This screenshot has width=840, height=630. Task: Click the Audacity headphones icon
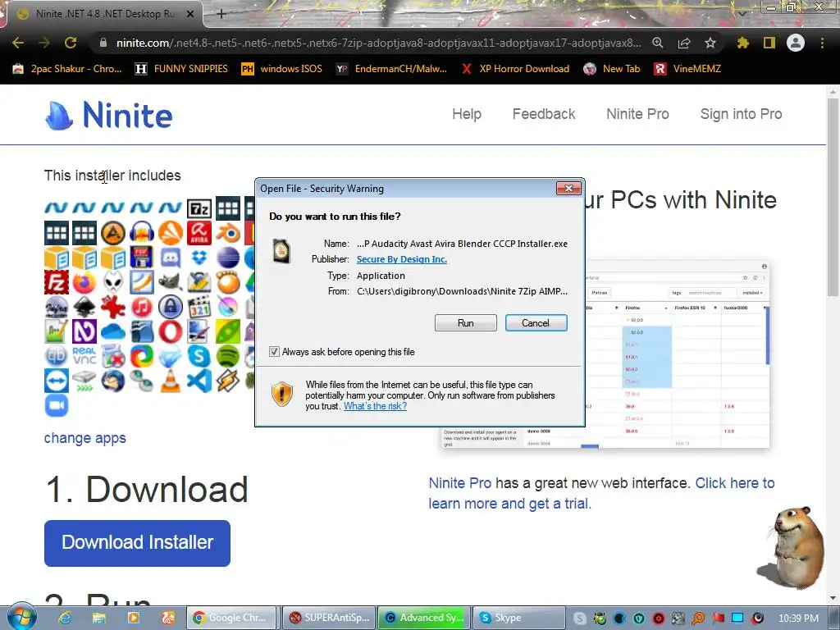tap(141, 233)
